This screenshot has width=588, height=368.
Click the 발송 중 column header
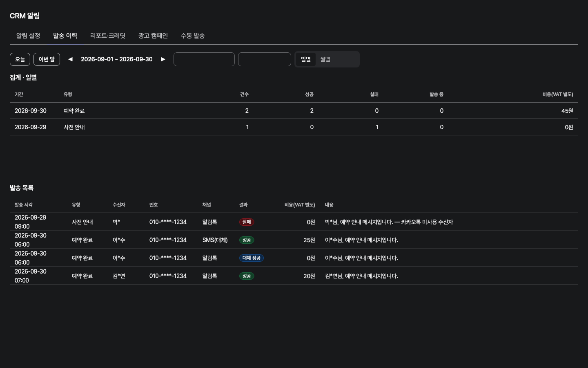click(437, 94)
